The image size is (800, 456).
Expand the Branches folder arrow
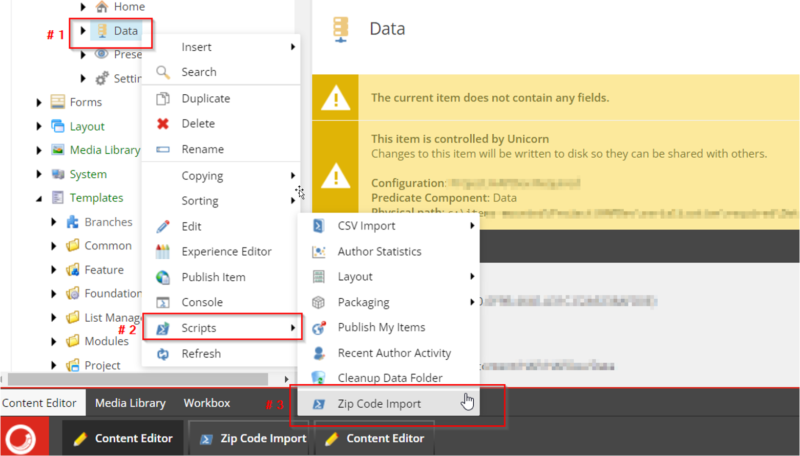click(x=54, y=222)
